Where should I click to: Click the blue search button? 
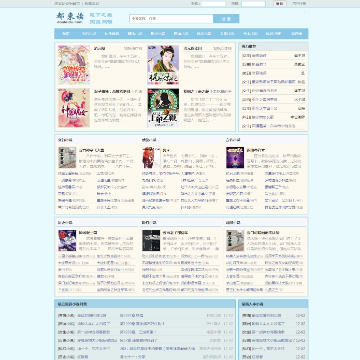[226, 19]
